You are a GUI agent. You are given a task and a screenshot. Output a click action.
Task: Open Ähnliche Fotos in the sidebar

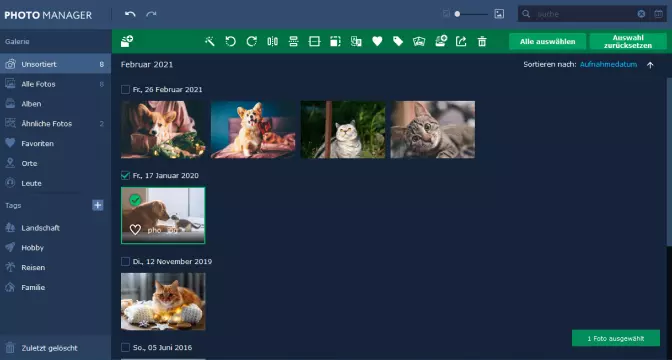pyautogui.click(x=56, y=123)
